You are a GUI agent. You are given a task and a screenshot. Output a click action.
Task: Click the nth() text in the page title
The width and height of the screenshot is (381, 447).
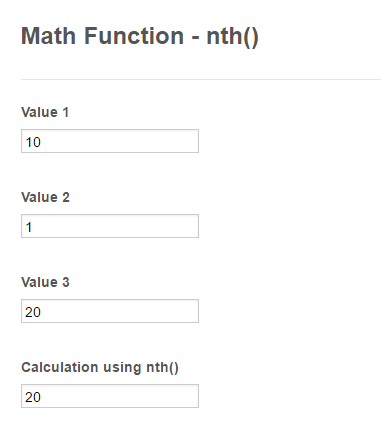click(232, 36)
